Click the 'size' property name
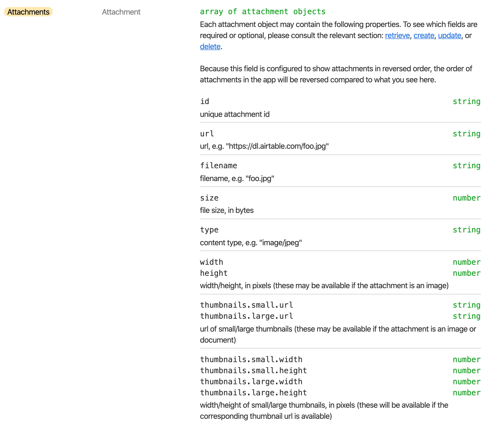Image resolution: width=492 pixels, height=448 pixels. [x=209, y=198]
